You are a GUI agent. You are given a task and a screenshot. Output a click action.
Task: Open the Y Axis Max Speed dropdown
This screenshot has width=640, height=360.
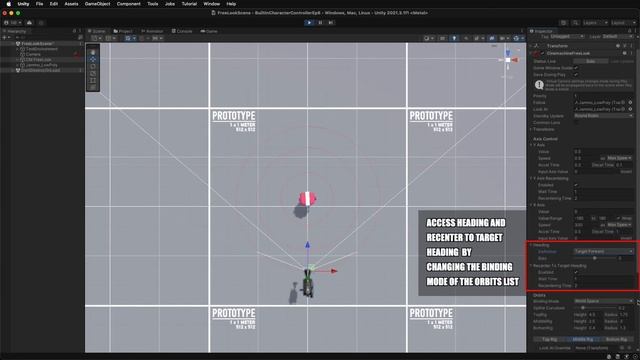coord(619,158)
